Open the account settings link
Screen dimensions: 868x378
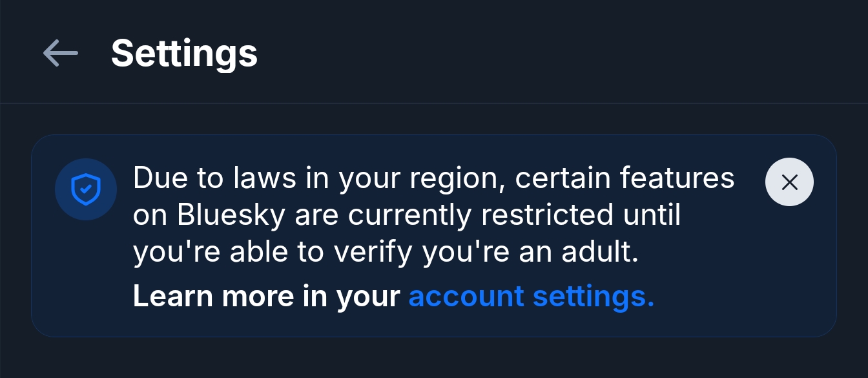coord(531,296)
